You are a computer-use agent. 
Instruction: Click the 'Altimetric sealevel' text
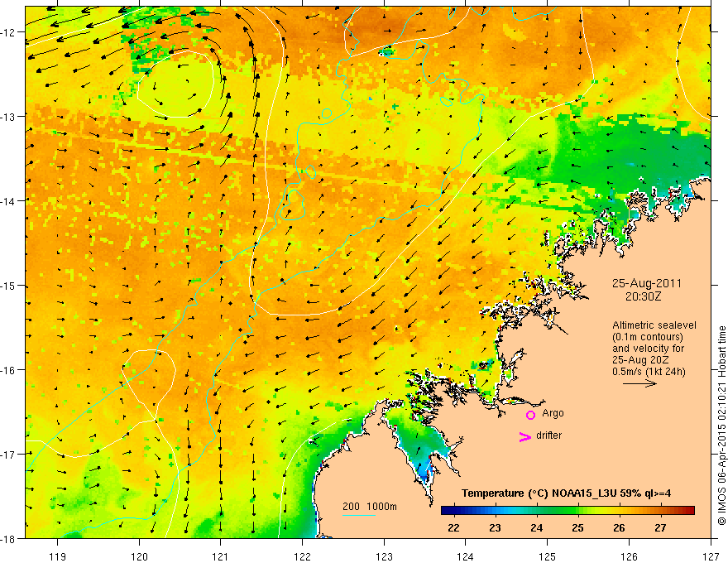654,325
